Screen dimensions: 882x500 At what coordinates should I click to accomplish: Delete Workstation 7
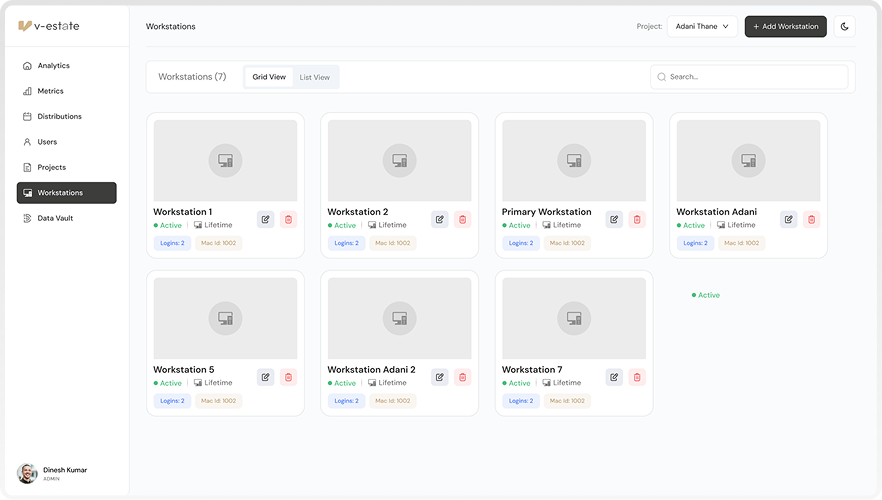(x=637, y=377)
